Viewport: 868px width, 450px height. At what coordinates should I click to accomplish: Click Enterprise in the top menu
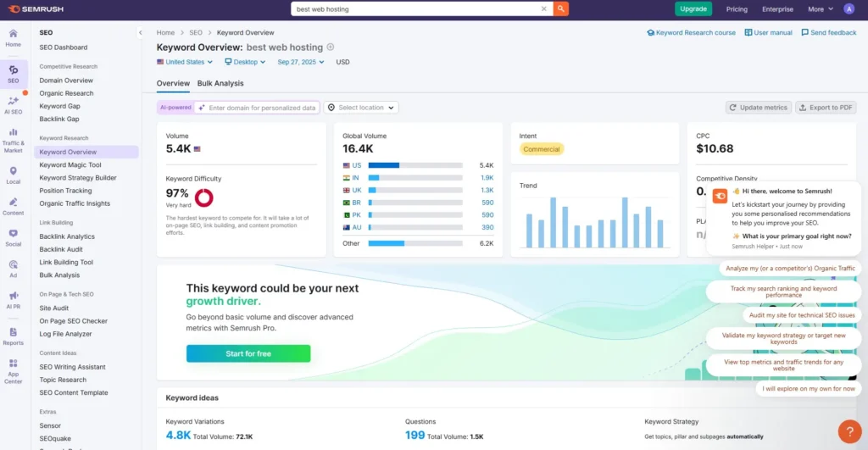[777, 8]
